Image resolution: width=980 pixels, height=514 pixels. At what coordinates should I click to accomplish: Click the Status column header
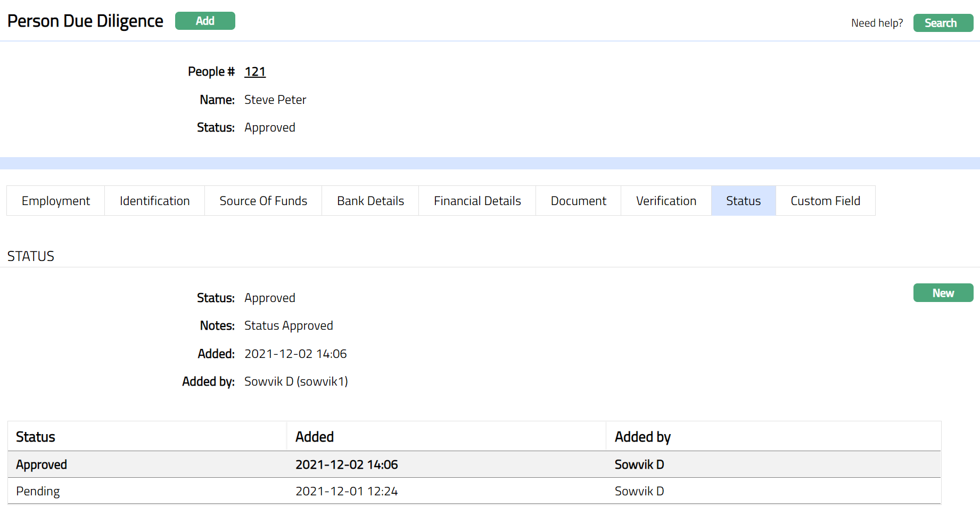(36, 437)
